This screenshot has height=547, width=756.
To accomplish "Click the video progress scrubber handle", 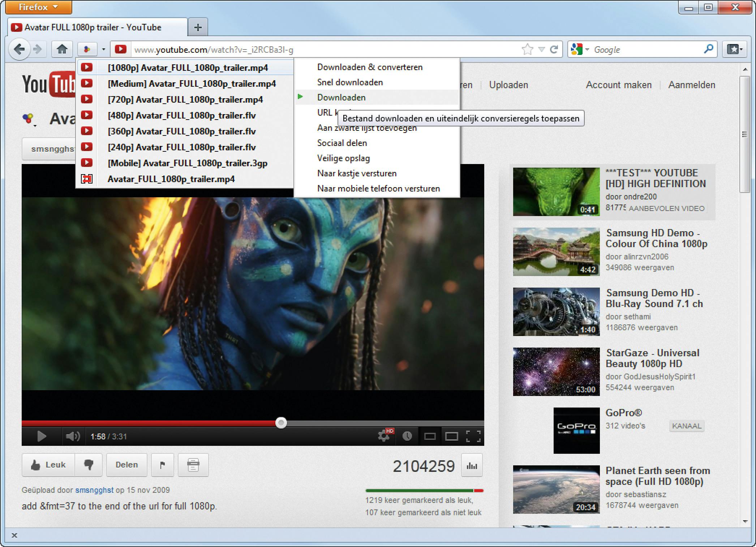I will 281,422.
